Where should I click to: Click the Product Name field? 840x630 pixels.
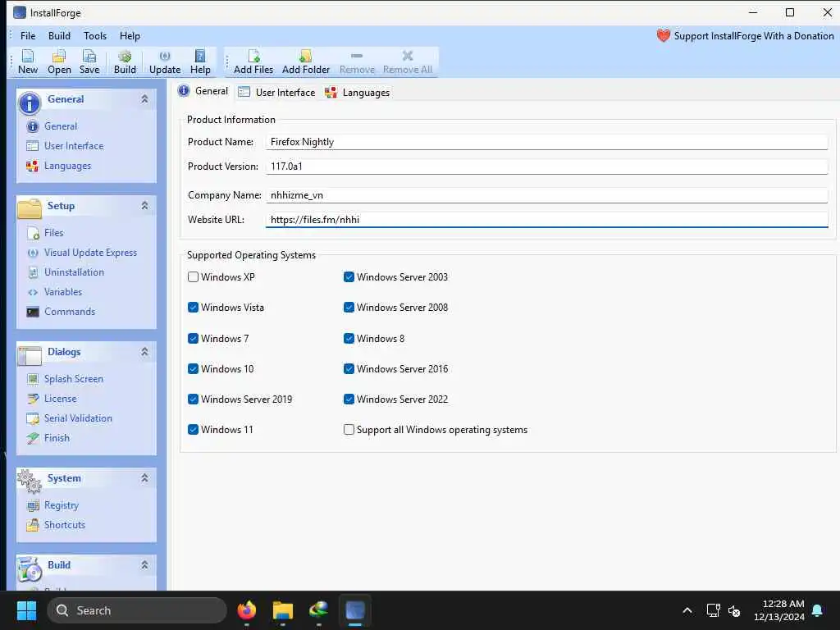click(546, 142)
